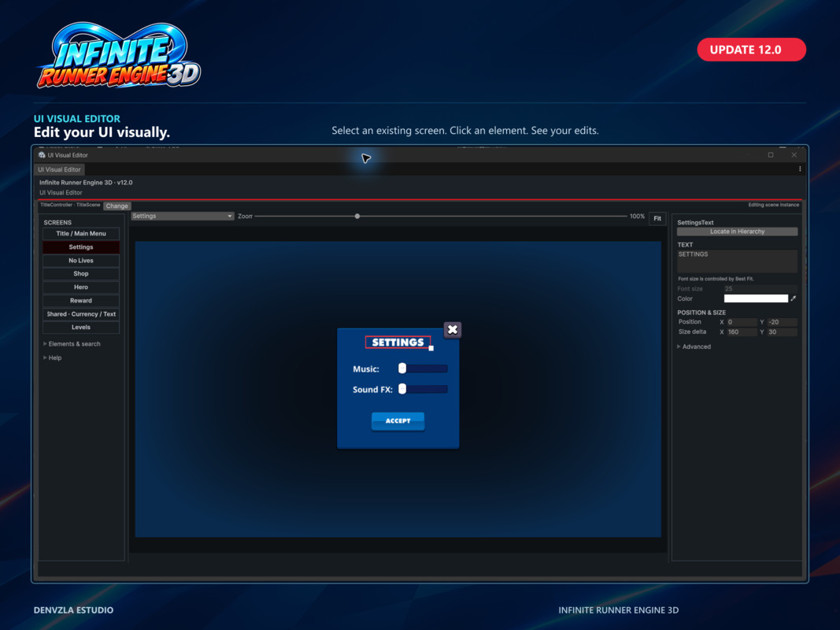Click the Position Y field
Screen dimensions: 840x630
coord(783,322)
